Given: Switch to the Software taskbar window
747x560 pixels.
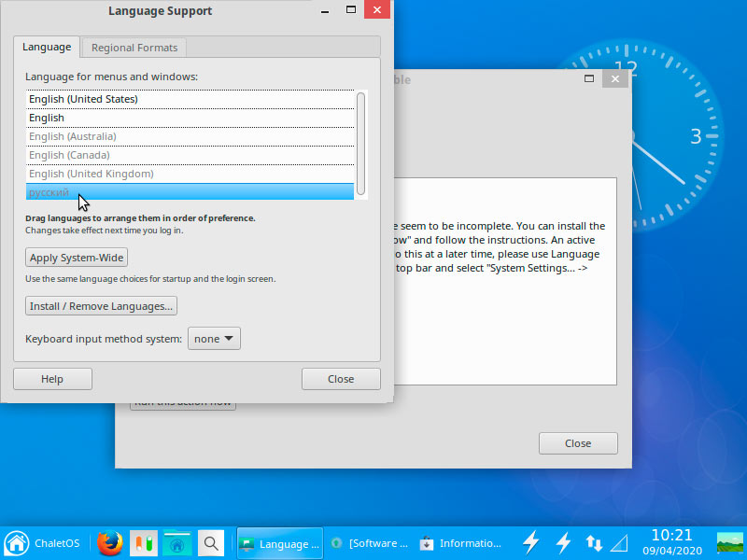Looking at the screenshot, I should pos(370,543).
